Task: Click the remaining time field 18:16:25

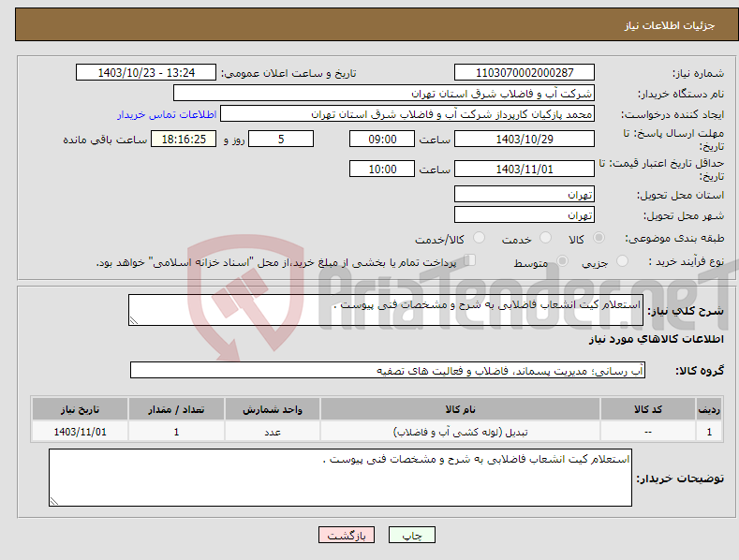Action: (x=184, y=139)
